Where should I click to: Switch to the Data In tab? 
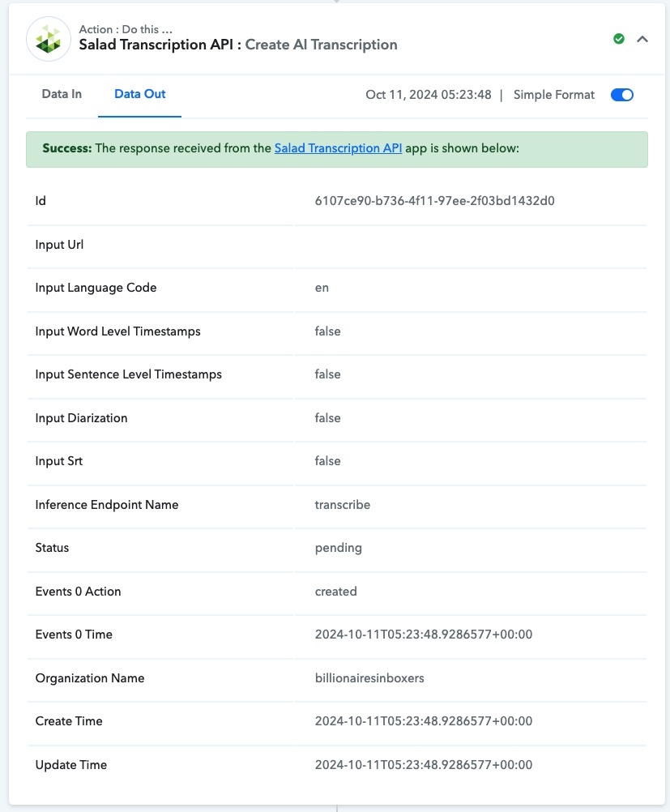pos(62,94)
